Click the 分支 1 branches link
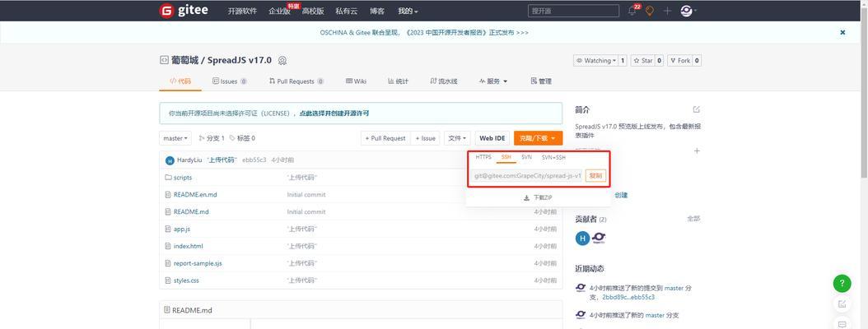Image resolution: width=868 pixels, height=329 pixels. [x=212, y=138]
